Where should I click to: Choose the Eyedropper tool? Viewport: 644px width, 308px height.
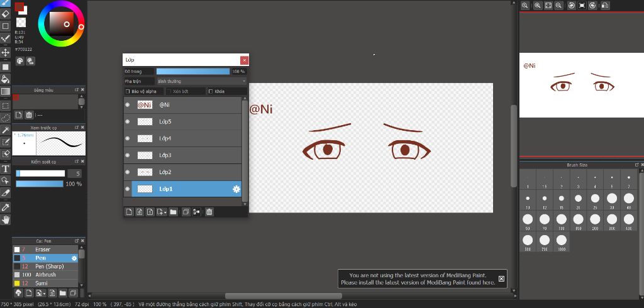5,207
